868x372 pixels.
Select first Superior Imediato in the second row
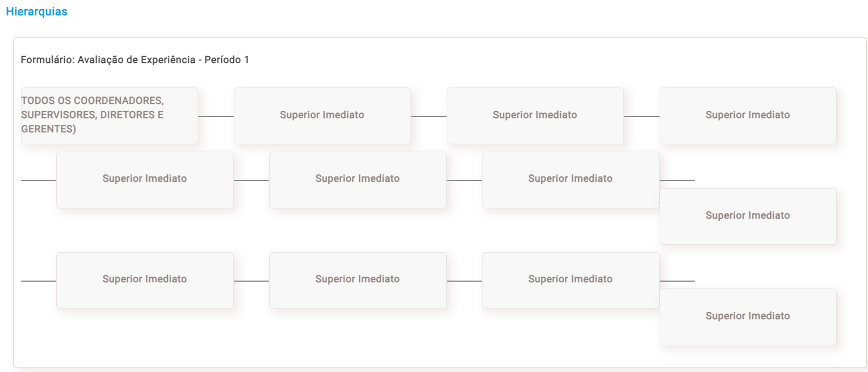pyautogui.click(x=145, y=179)
